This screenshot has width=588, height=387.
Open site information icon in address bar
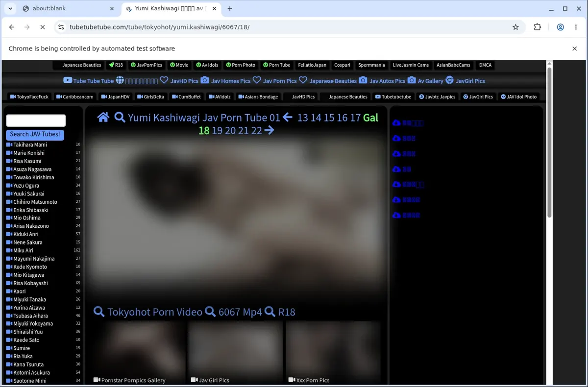tap(61, 27)
